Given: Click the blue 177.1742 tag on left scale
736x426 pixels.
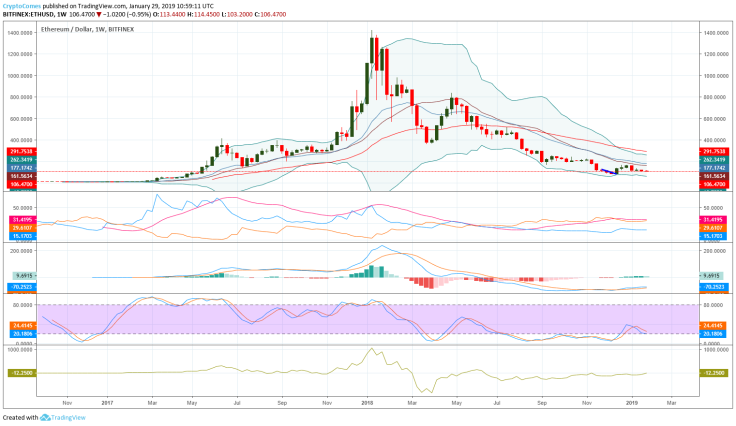Looking at the screenshot, I should pos(21,167).
